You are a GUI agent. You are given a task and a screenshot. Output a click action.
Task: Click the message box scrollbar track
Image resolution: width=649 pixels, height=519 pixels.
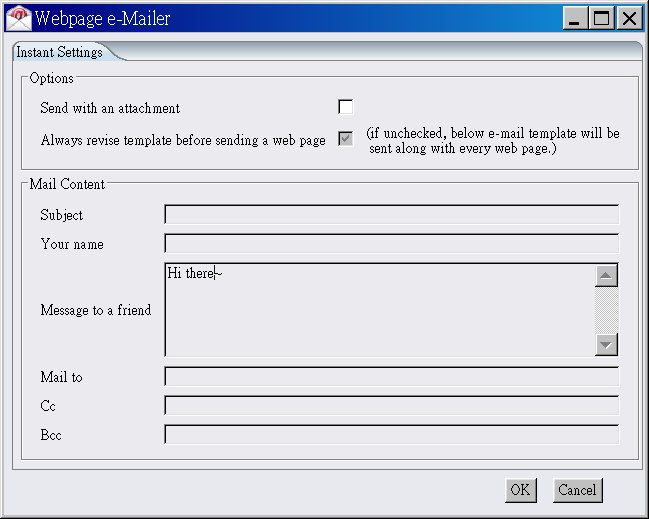pos(606,310)
